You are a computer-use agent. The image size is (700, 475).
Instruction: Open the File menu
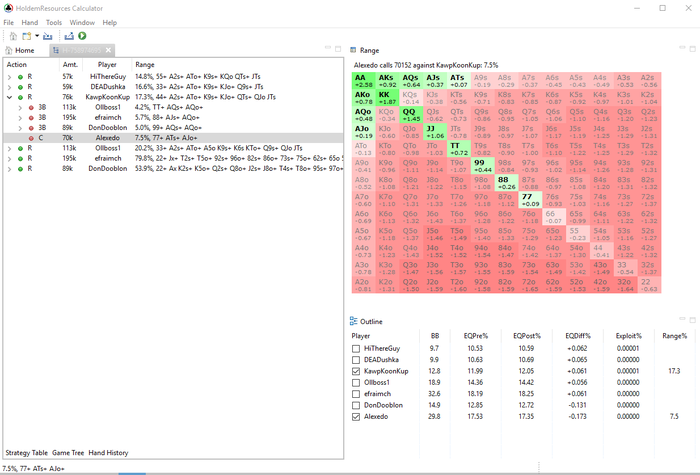[x=8, y=22]
